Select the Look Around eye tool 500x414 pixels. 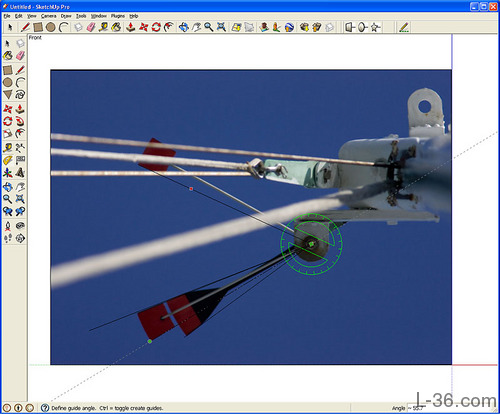click(20, 226)
